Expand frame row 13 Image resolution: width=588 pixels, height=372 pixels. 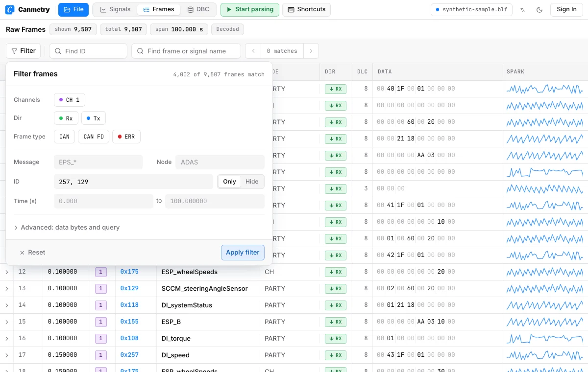coord(6,289)
